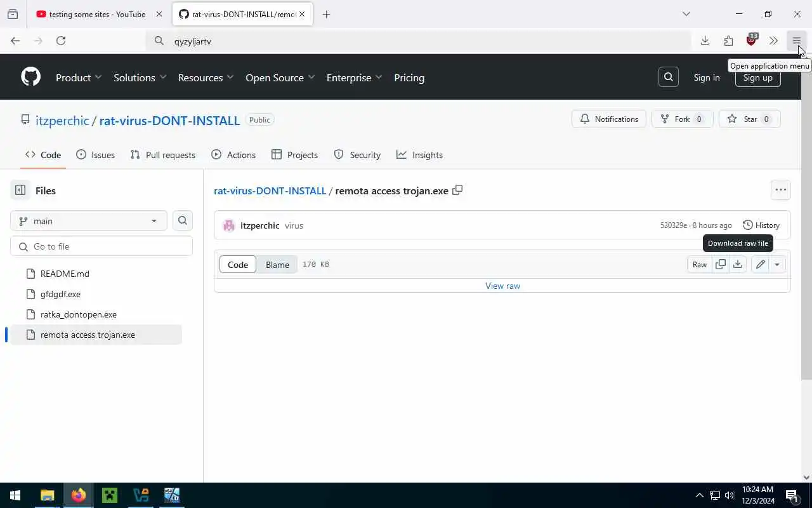This screenshot has width=812, height=508.
Task: Click the Sign up button
Action: tap(757, 77)
